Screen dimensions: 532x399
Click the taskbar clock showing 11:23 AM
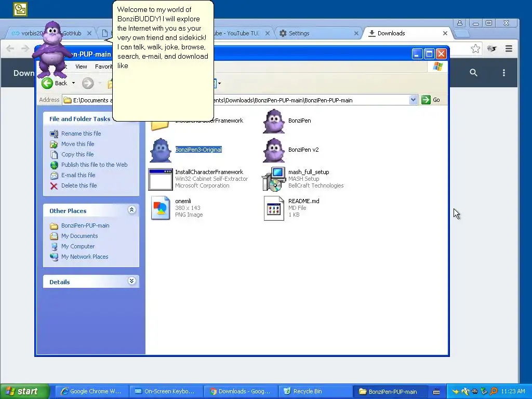click(513, 391)
